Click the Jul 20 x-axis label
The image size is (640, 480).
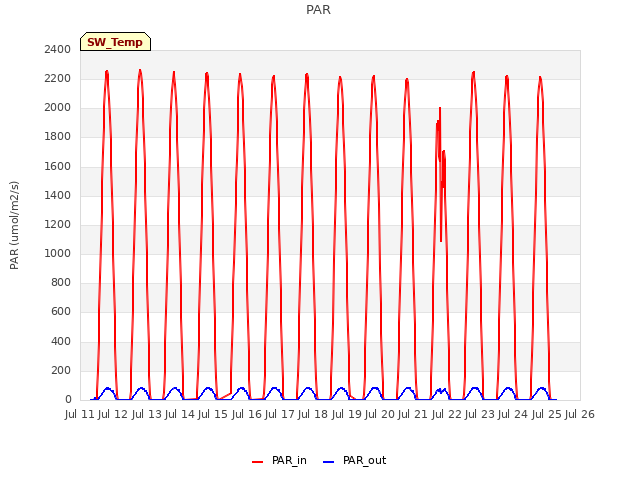tap(380, 414)
